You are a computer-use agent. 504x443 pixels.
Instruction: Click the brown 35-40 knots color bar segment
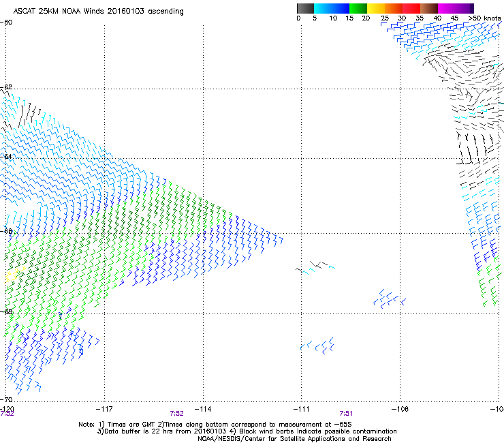point(429,8)
